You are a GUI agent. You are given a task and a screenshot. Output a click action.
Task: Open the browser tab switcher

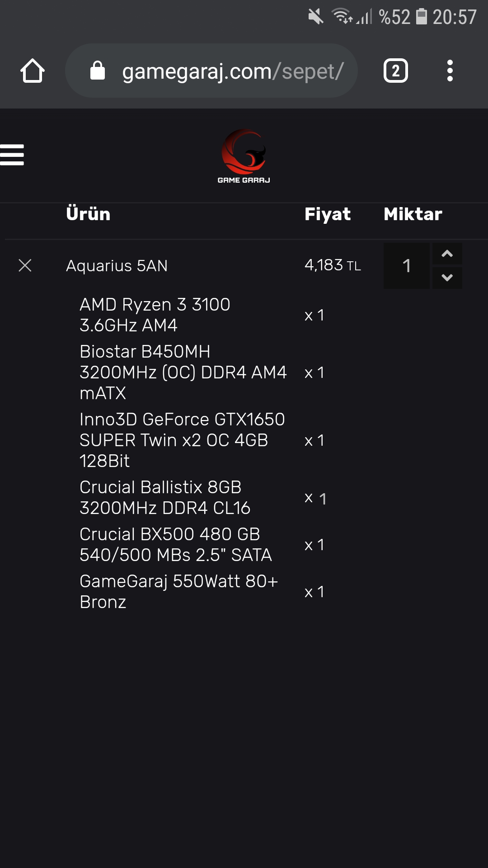pos(395,71)
